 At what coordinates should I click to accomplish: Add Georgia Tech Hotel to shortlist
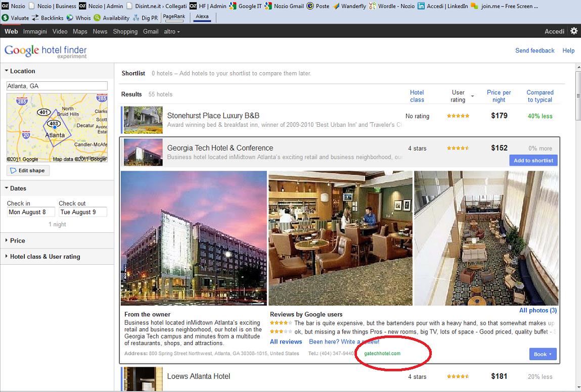coord(533,160)
